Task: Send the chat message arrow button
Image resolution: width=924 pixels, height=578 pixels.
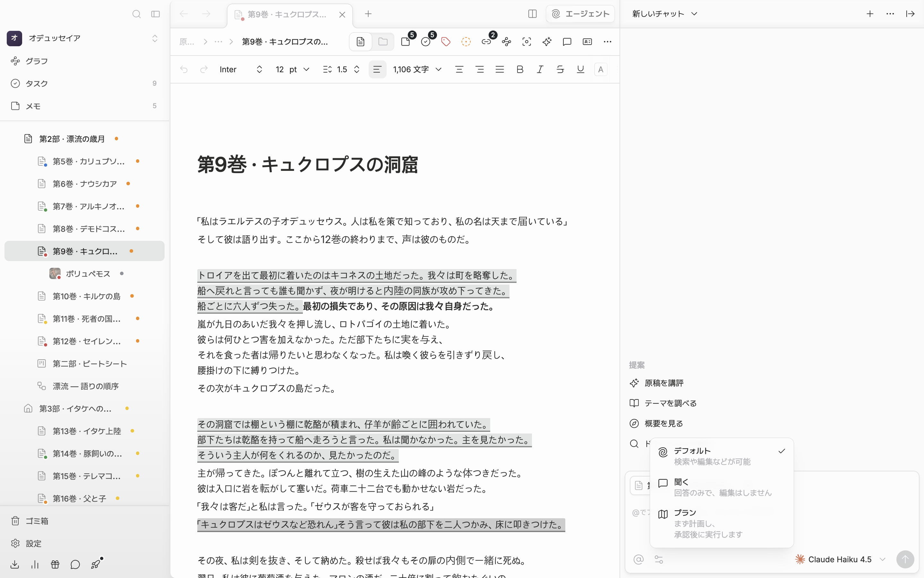Action: pos(905,560)
